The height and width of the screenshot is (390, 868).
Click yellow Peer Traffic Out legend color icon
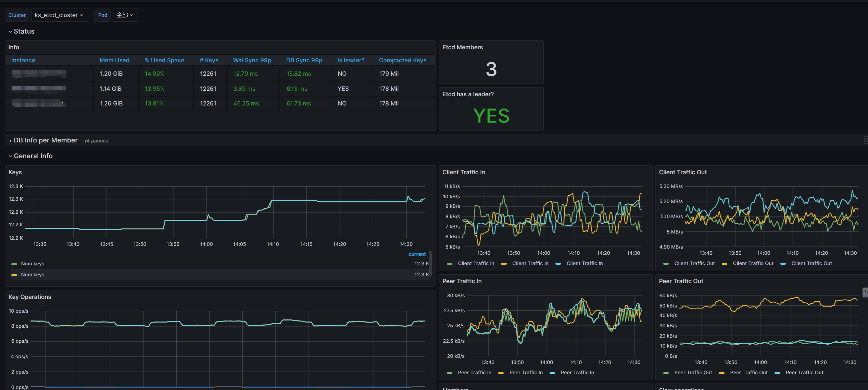point(721,373)
